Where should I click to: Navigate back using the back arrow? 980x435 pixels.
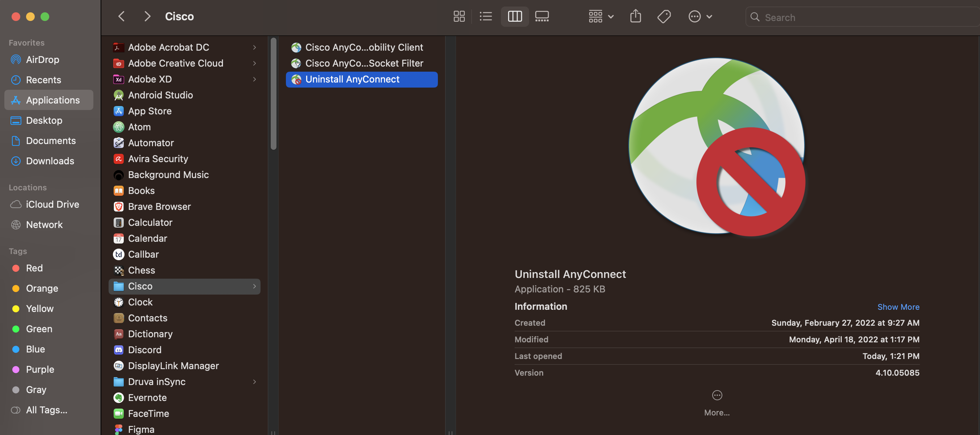[x=121, y=16]
